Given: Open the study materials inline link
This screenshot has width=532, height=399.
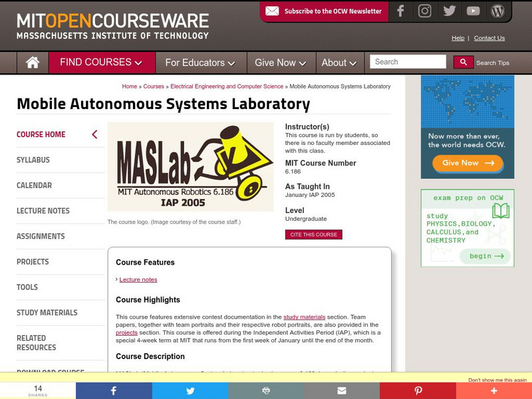Looking at the screenshot, I should (x=305, y=317).
